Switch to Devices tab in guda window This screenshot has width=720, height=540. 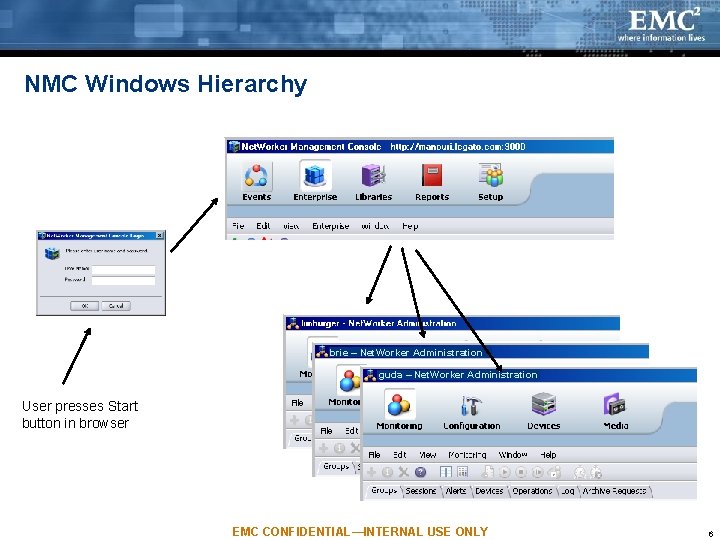click(x=489, y=491)
